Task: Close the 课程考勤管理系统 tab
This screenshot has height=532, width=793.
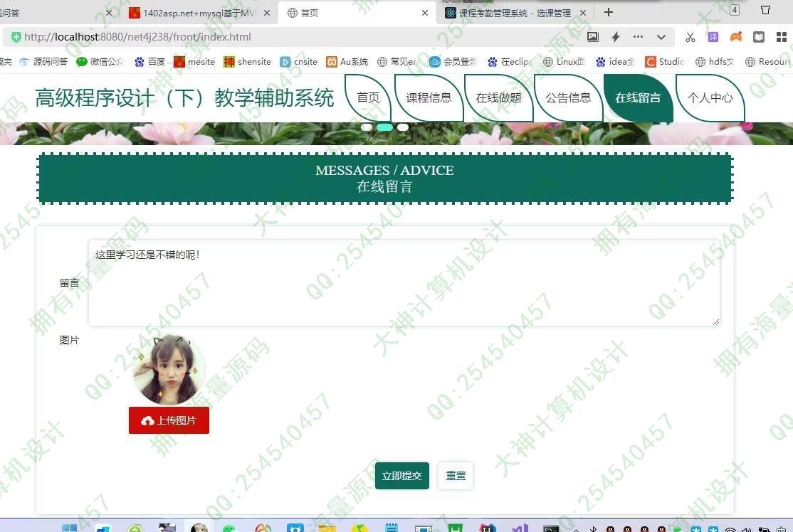Action: (582, 13)
